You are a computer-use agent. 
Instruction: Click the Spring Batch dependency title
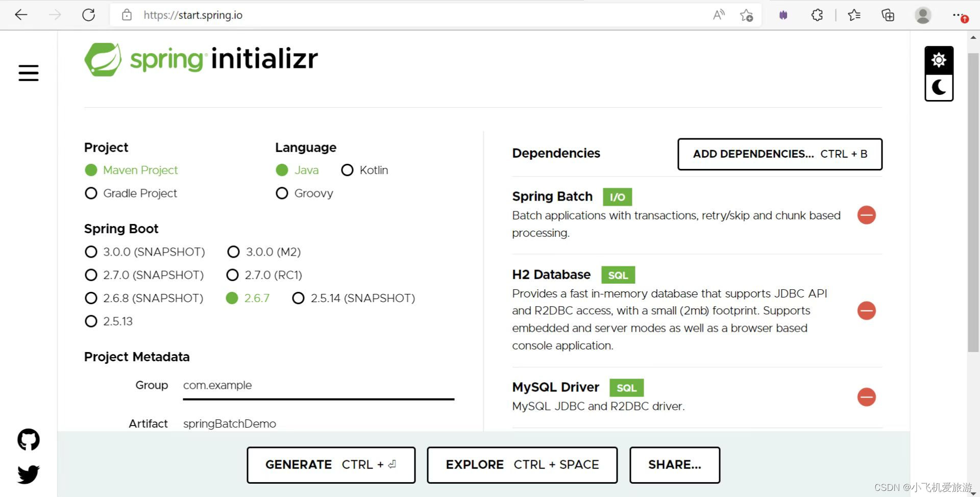tap(552, 196)
